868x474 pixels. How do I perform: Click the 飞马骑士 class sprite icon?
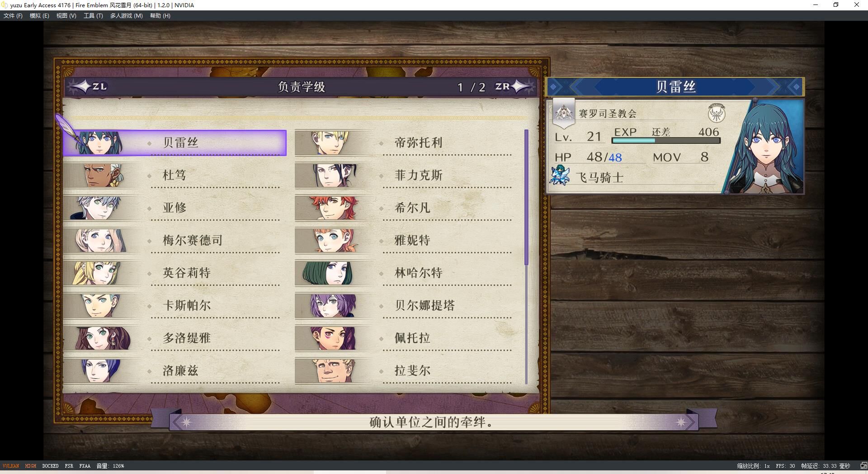tap(560, 176)
